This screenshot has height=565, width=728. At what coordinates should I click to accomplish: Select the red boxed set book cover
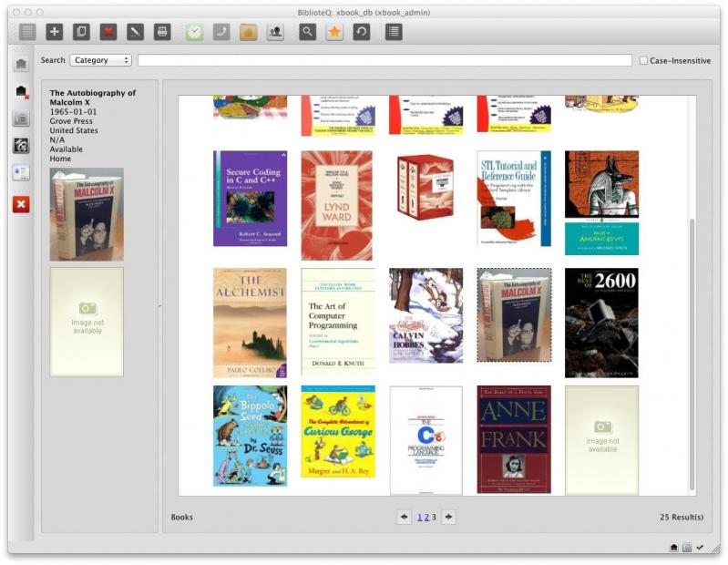click(x=426, y=187)
